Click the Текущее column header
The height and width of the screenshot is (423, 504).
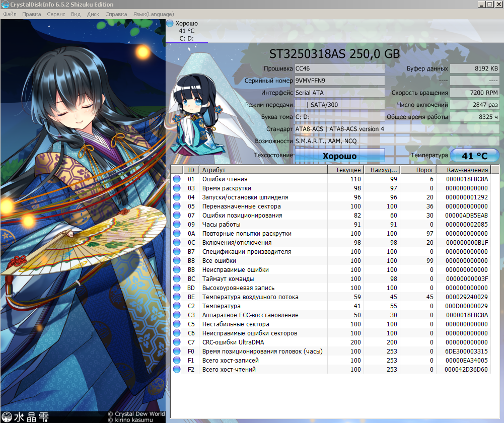tap(345, 170)
